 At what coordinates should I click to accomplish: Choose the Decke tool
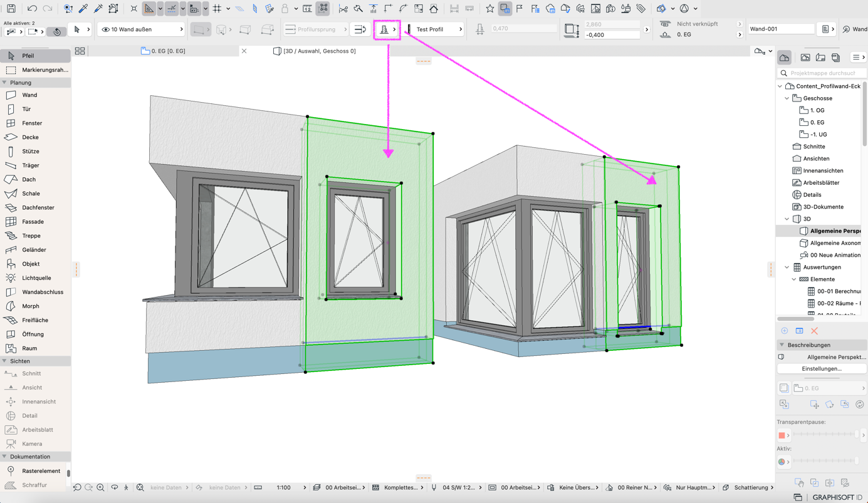[35, 137]
